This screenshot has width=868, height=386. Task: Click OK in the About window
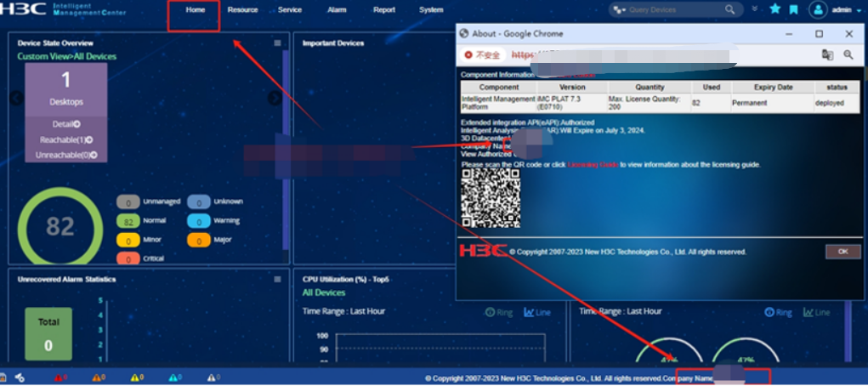coord(842,252)
